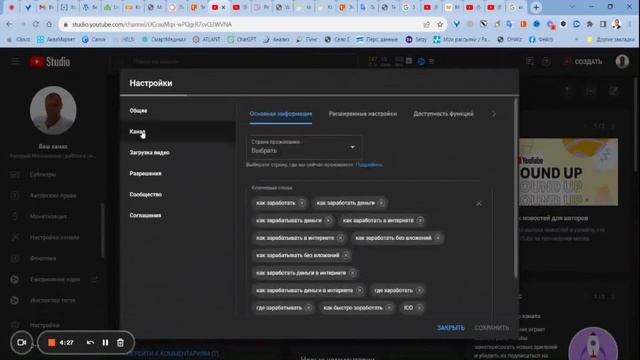
Task: Remove the 'где заработать' keyword chip
Action: [x=420, y=290]
